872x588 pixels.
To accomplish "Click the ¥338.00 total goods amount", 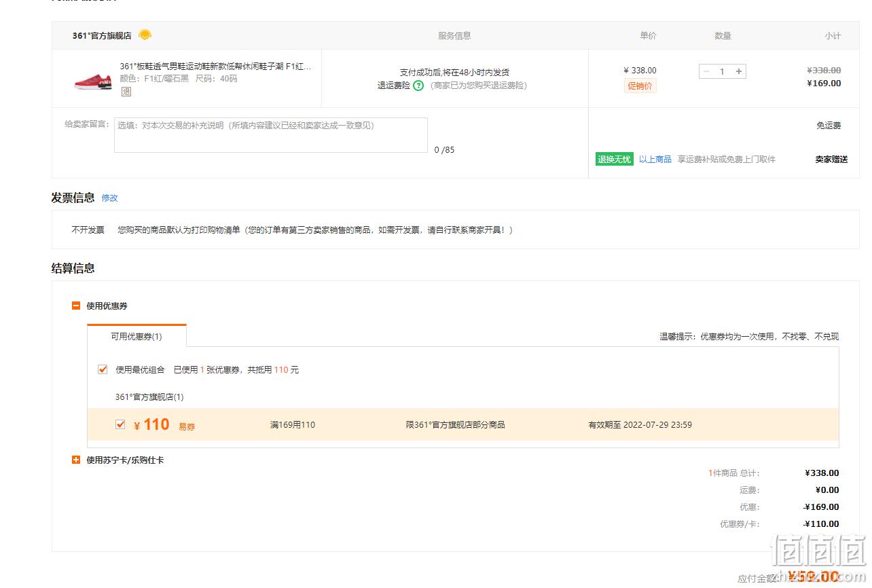I will pos(822,473).
